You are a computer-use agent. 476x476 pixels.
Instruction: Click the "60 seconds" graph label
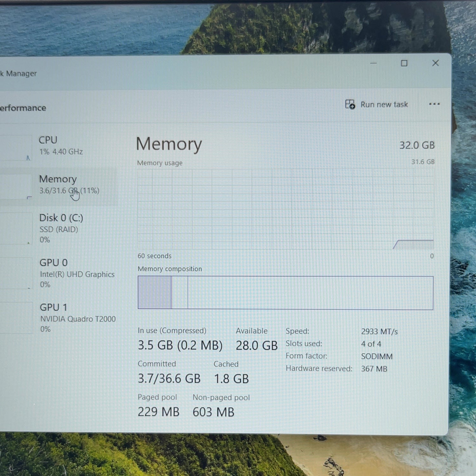(x=155, y=256)
